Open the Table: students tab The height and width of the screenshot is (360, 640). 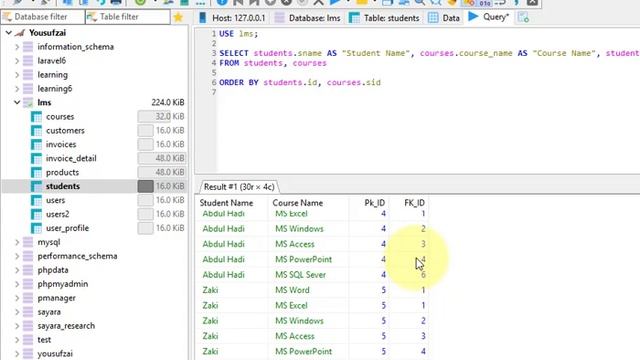(384, 18)
